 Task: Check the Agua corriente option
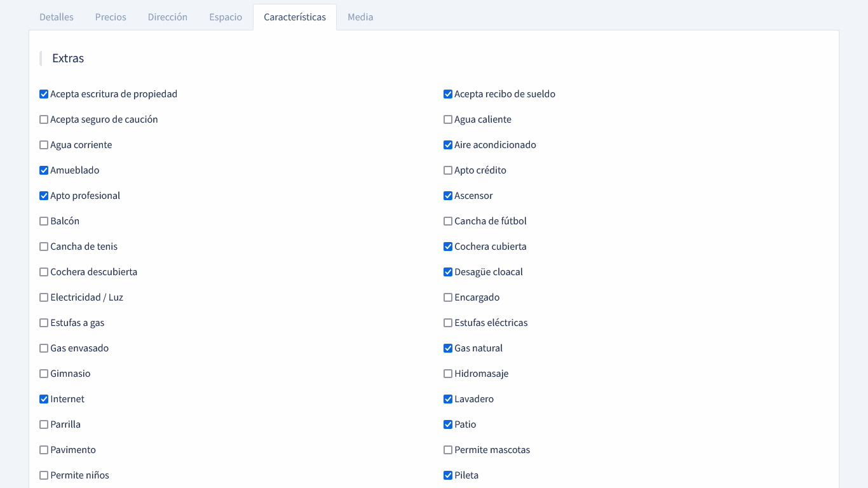pos(44,145)
